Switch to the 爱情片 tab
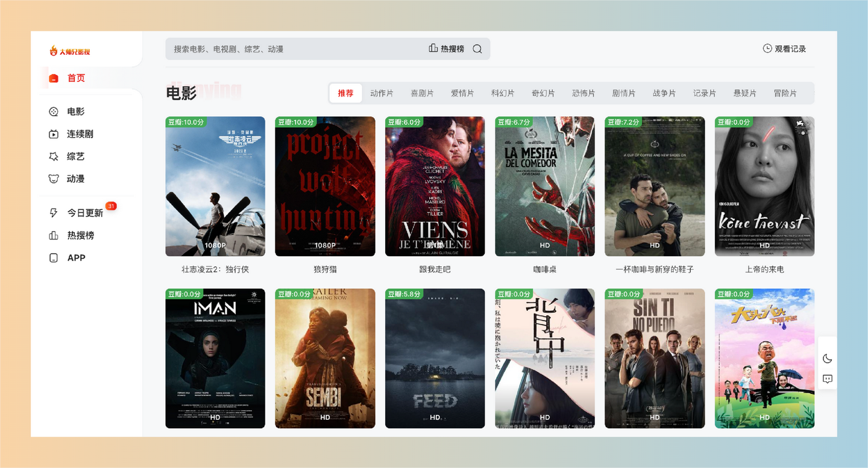The image size is (868, 468). (462, 93)
